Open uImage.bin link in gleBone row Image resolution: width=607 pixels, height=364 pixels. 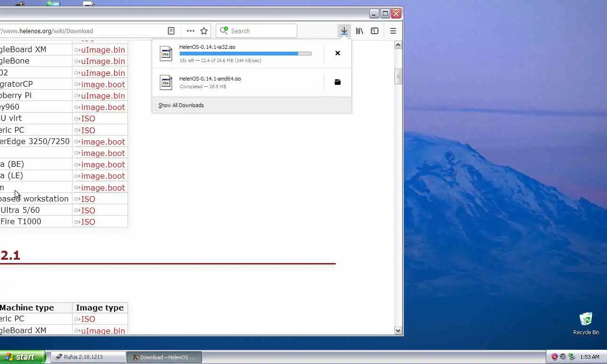click(x=103, y=61)
